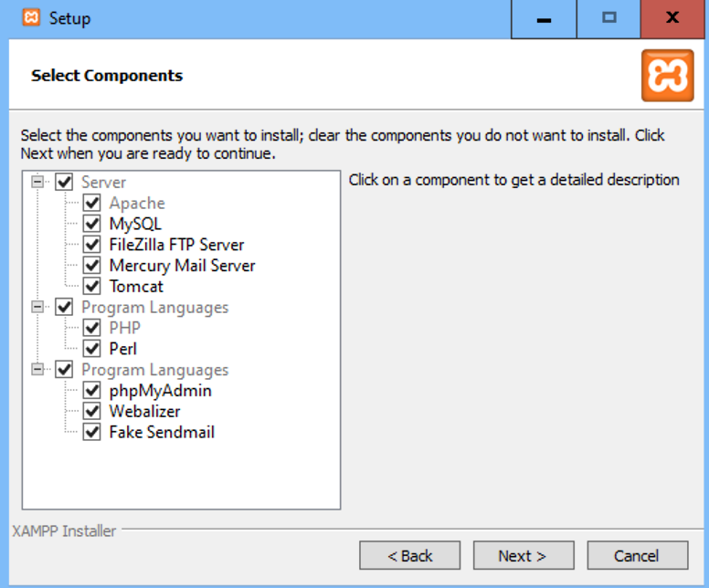Disable the Webalizer component checkbox
709x588 pixels.
click(91, 411)
